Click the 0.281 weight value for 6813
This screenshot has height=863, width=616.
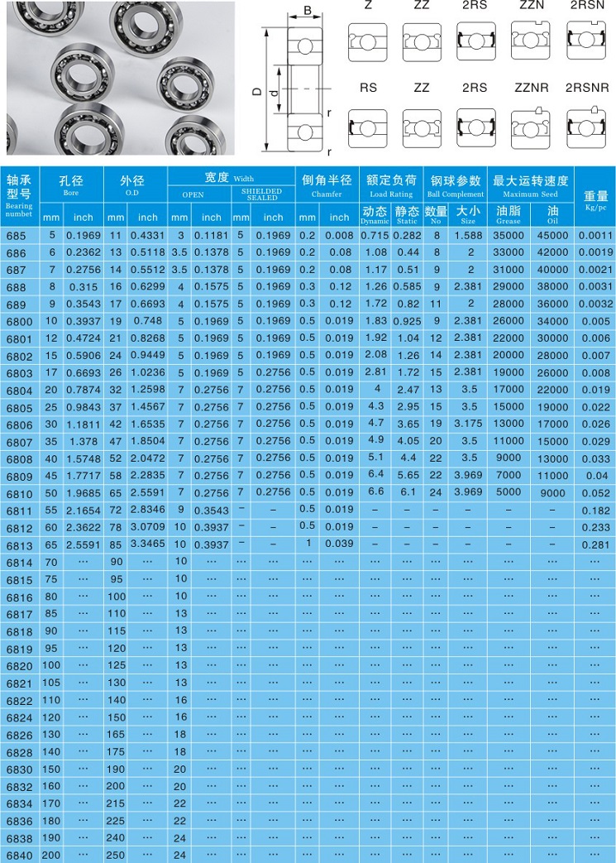(x=595, y=545)
